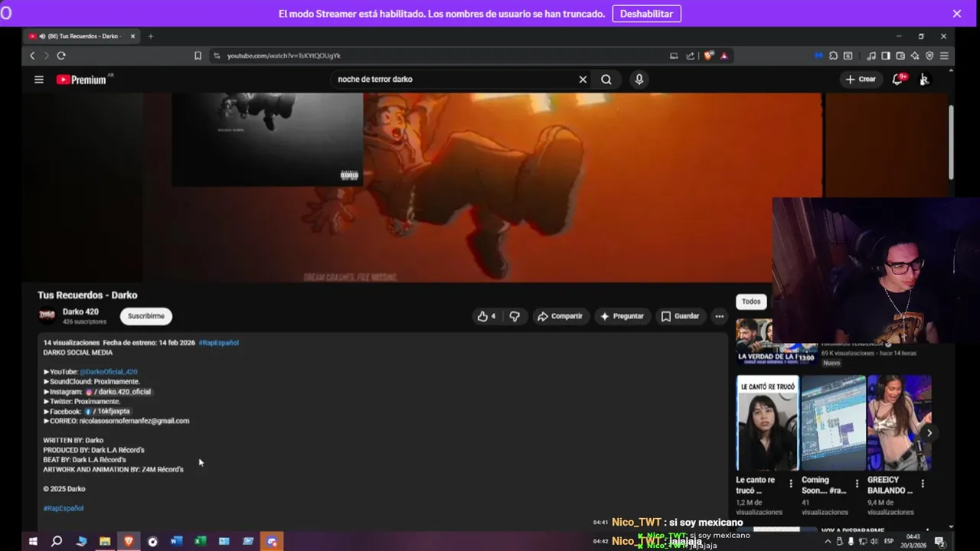Close the 'Tus Recuerdos - Darko' tab
This screenshot has height=551, width=980.
coord(132,36)
